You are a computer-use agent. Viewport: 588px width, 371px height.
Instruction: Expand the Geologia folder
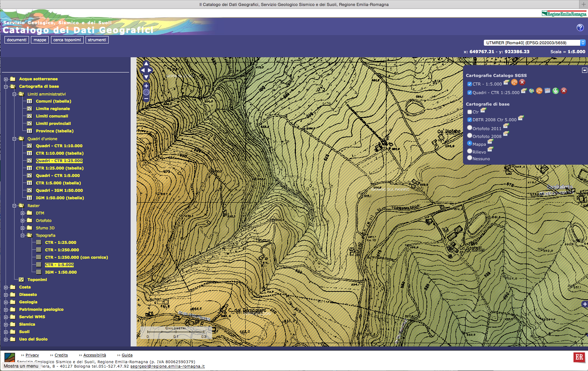(x=6, y=302)
